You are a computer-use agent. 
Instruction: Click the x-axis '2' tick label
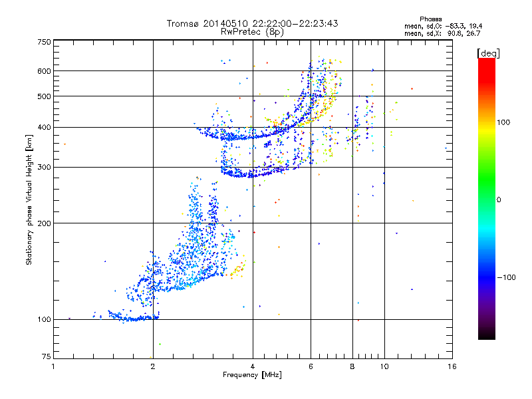(153, 366)
